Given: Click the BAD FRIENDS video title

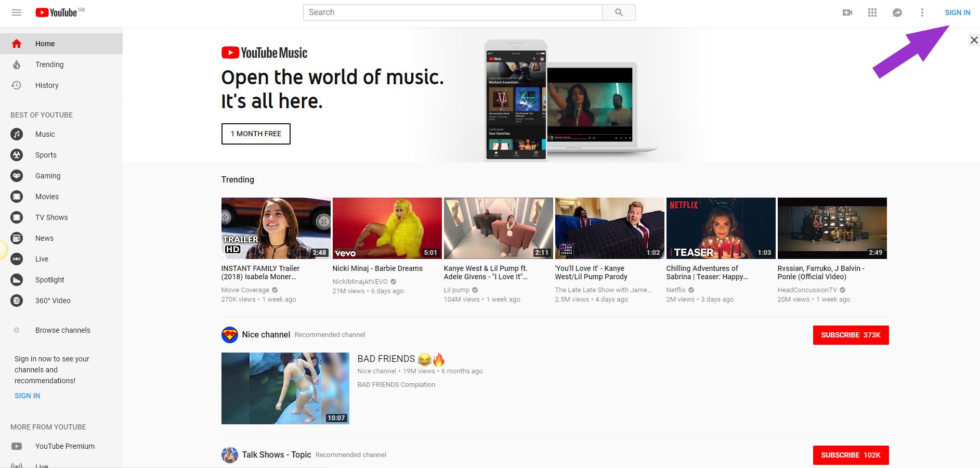Looking at the screenshot, I should (401, 359).
